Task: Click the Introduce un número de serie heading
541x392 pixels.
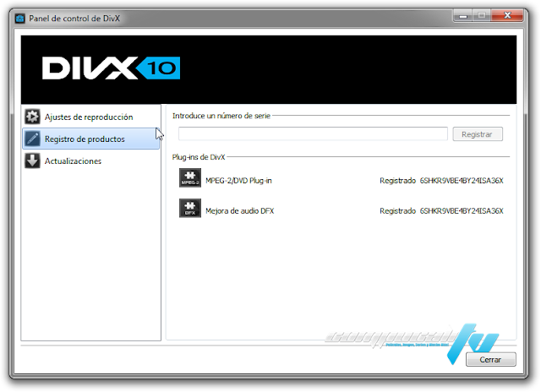Action: click(x=221, y=116)
